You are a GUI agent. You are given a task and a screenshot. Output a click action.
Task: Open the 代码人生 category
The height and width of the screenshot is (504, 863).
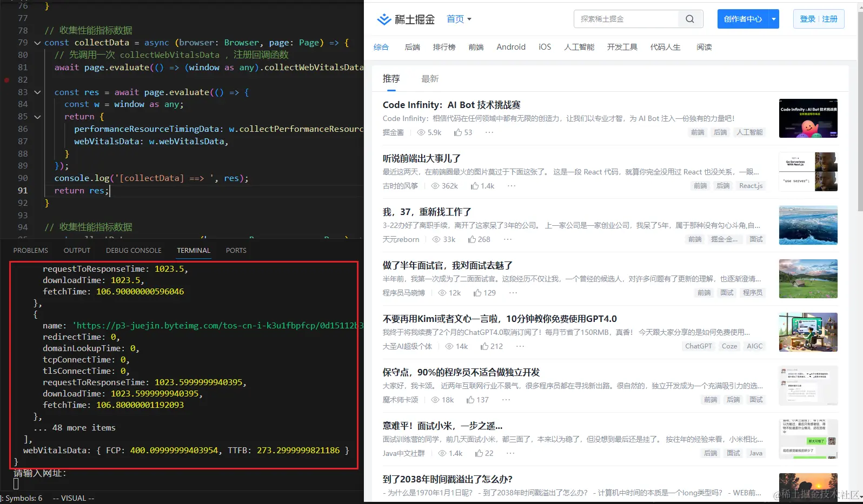click(666, 47)
